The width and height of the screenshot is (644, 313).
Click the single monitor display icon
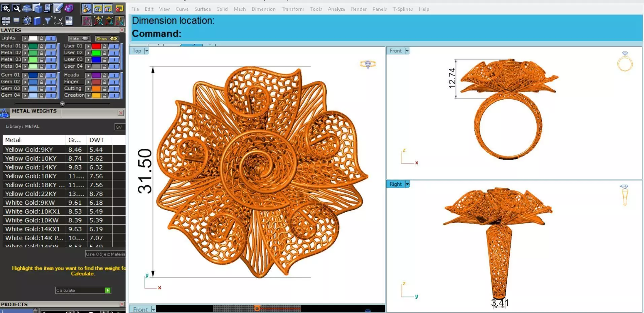(x=16, y=21)
